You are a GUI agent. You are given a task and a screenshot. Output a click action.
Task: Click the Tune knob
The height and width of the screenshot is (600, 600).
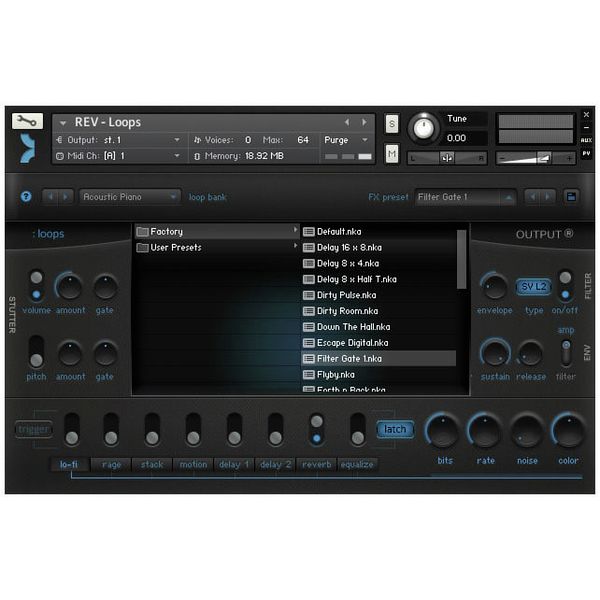[423, 128]
